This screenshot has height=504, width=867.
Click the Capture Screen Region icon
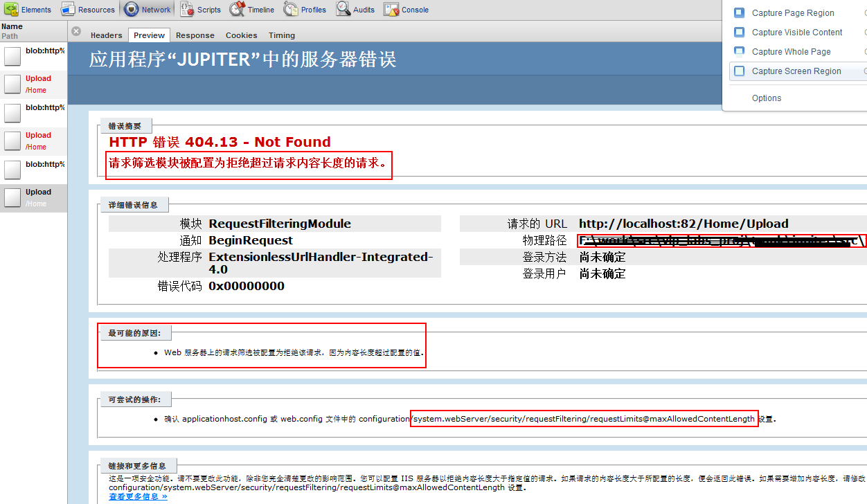point(739,71)
